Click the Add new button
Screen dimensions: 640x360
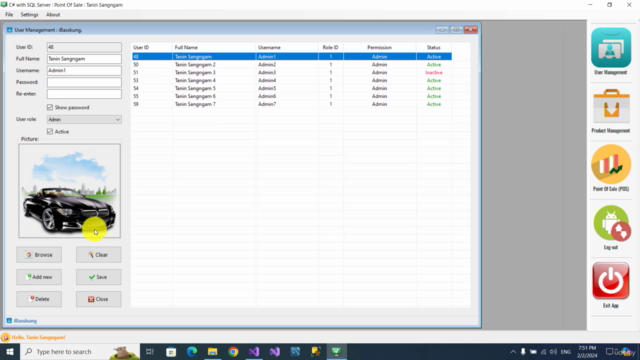click(39, 277)
